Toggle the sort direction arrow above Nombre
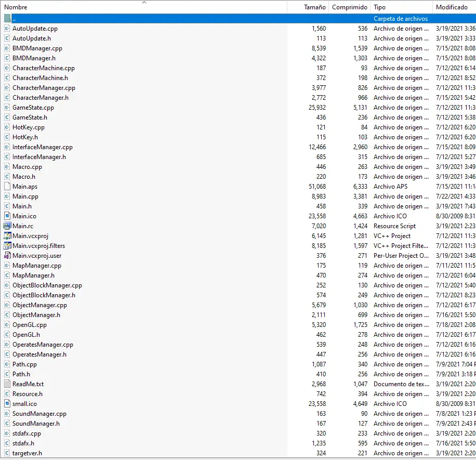 (x=144, y=3)
